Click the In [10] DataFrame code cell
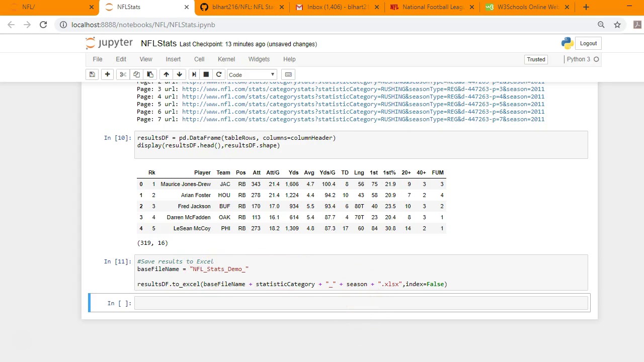 point(361,145)
